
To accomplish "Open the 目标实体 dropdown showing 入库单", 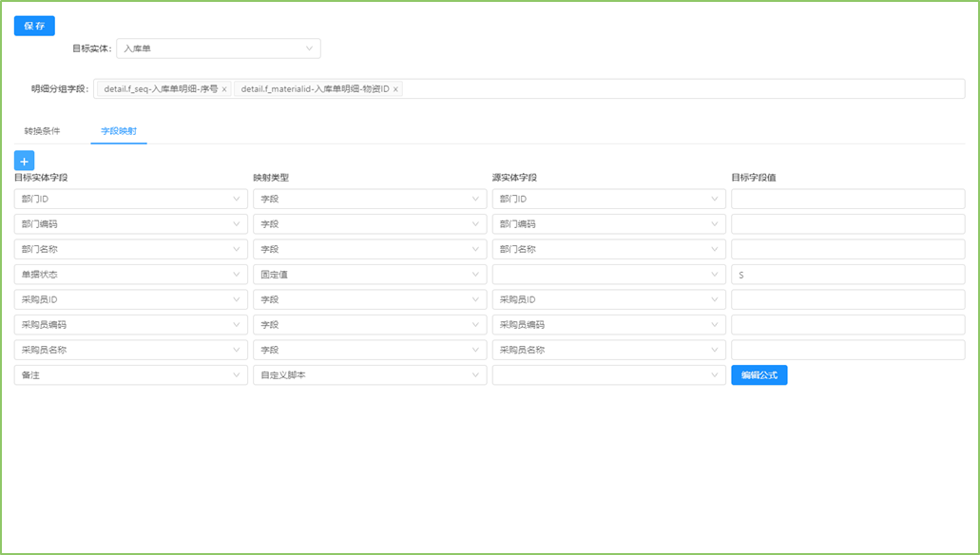I will click(218, 48).
